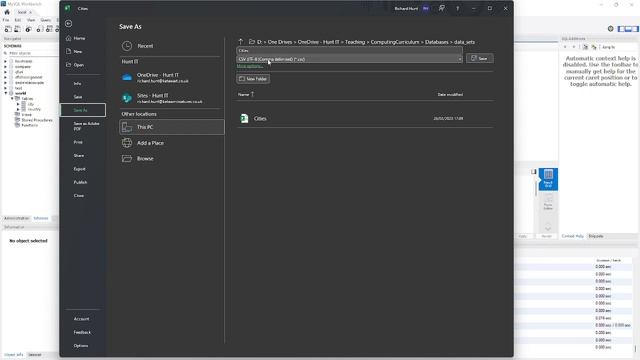Sort files by Date modified column
640x360 pixels.
tap(450, 94)
